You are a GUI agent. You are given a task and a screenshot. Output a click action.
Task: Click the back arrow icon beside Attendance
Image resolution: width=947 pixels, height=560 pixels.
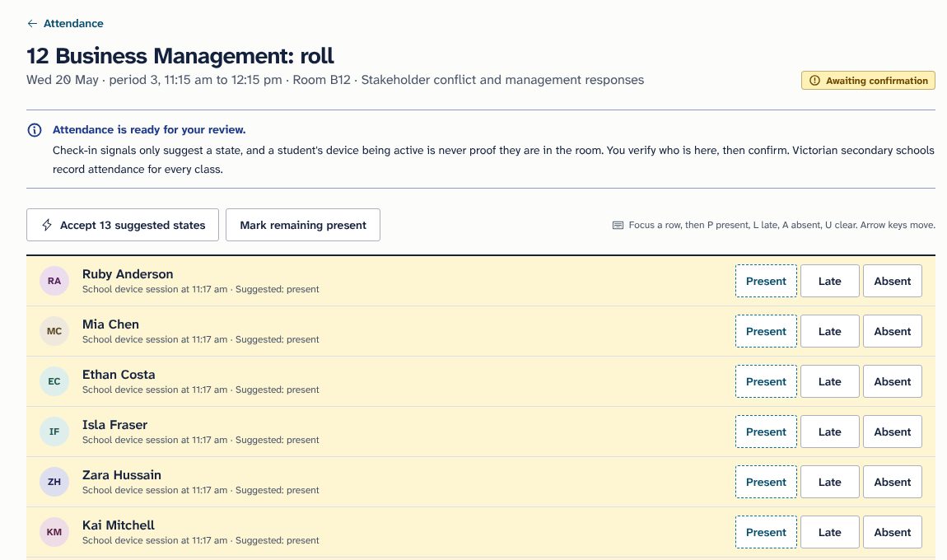32,24
